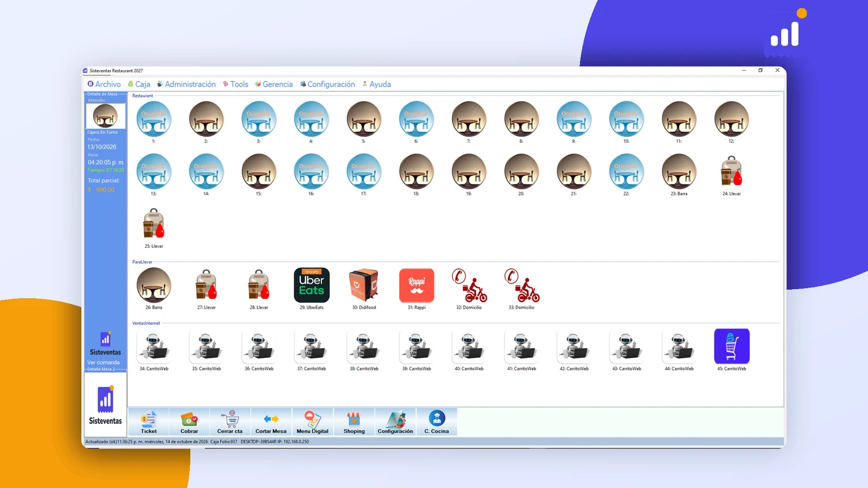This screenshot has width=868, height=488.
Task: Select occupied table 13
Action: click(154, 172)
